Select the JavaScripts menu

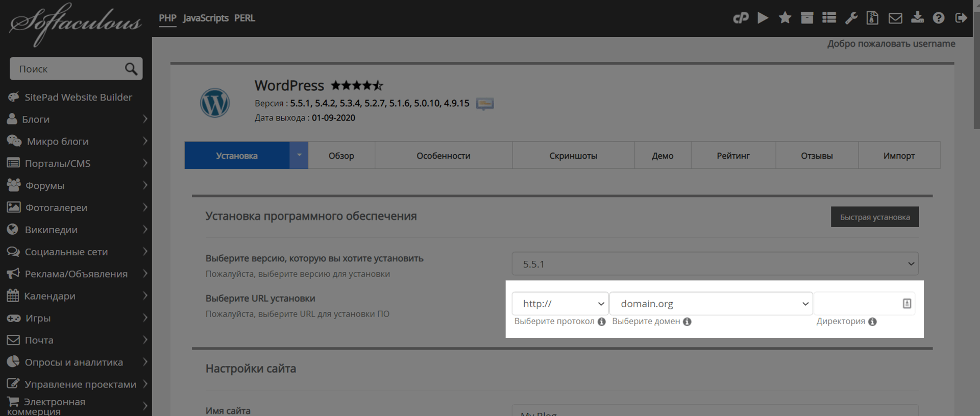point(206,18)
